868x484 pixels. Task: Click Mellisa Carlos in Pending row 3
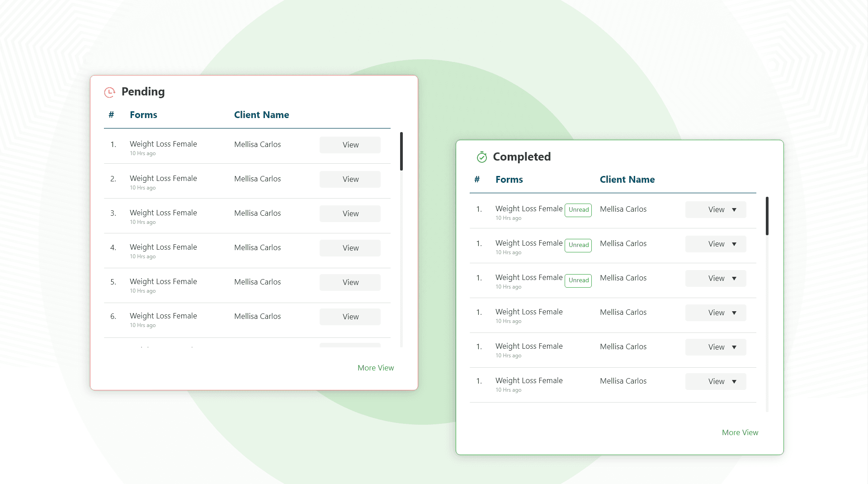(x=257, y=213)
